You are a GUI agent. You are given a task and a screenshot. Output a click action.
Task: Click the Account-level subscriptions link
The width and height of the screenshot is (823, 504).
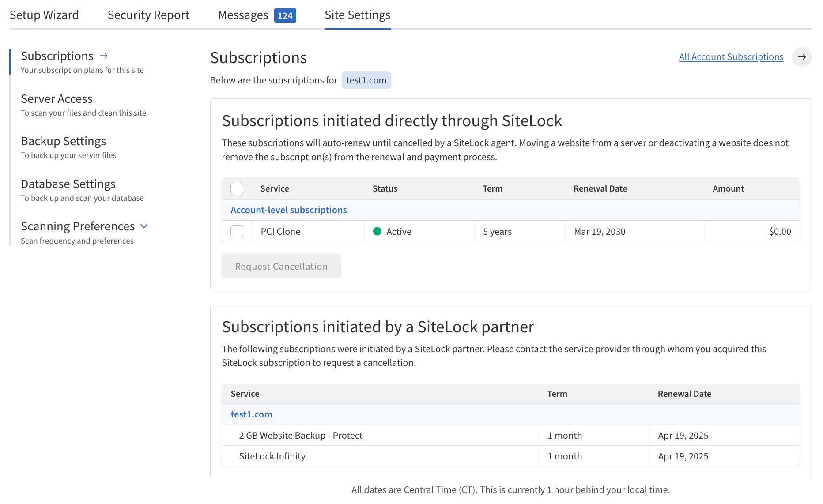(289, 210)
